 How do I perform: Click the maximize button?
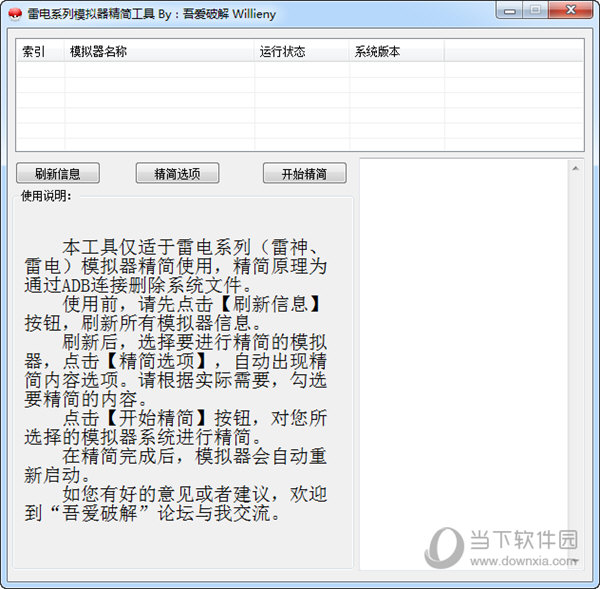(535, 10)
